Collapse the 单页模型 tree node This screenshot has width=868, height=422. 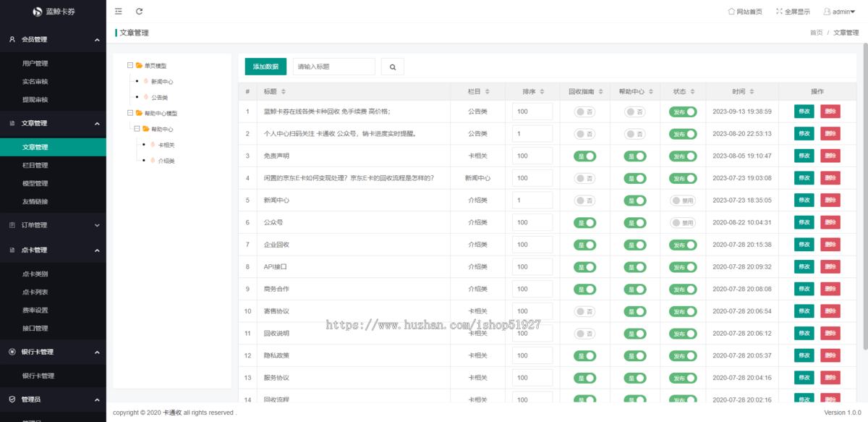coord(130,66)
